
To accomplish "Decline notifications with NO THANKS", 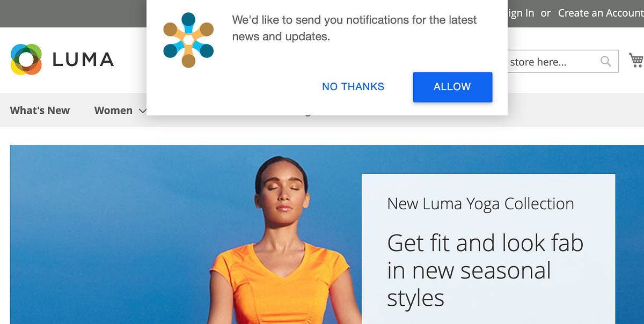I will (x=353, y=87).
